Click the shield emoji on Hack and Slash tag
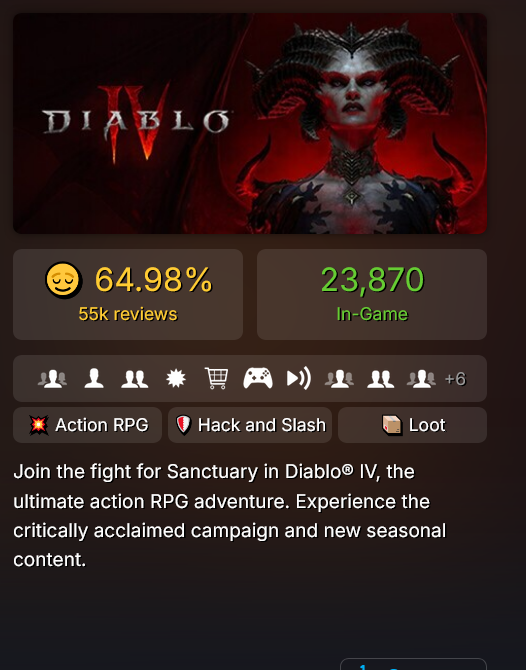 [183, 425]
